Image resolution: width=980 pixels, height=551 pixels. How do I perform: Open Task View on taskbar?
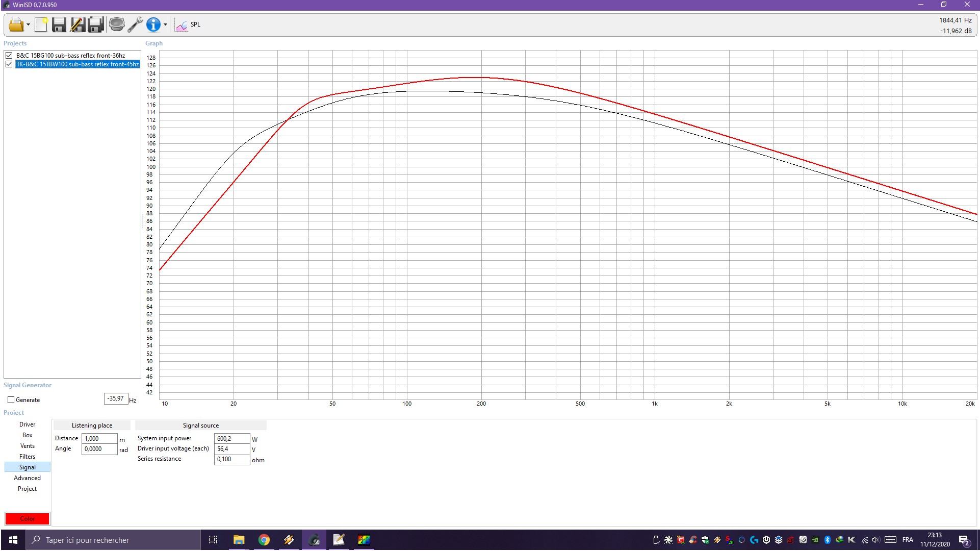coord(213,540)
